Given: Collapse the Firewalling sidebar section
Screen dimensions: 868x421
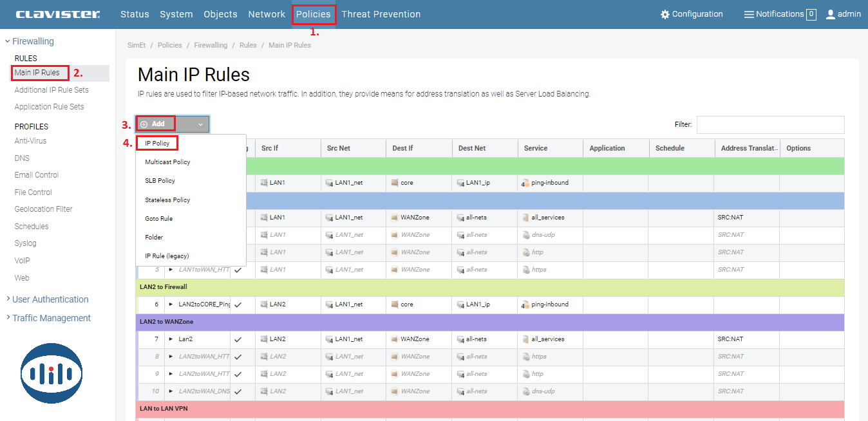Looking at the screenshot, I should [x=7, y=41].
